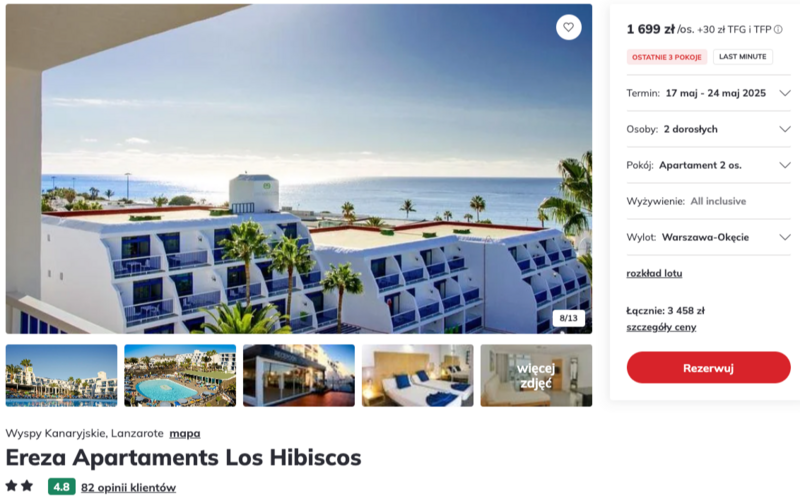Click the green 4.8 rating badge
This screenshot has height=496, width=800.
pos(61,487)
